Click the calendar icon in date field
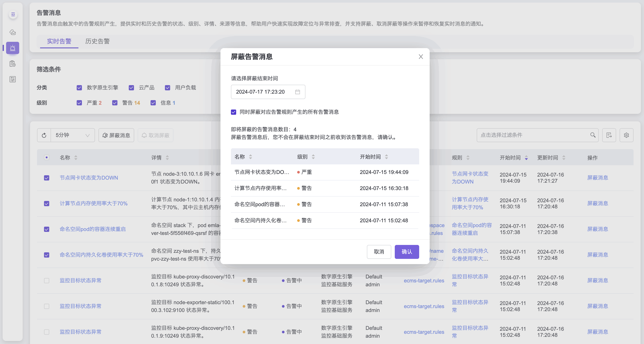Screen dimensions: 644x344 tap(297, 92)
